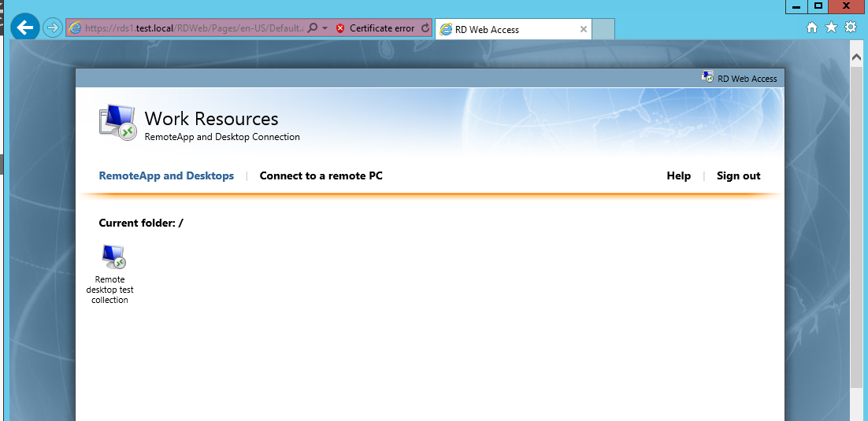This screenshot has width=868, height=421.
Task: Go to the browser Home page icon
Action: 811,27
